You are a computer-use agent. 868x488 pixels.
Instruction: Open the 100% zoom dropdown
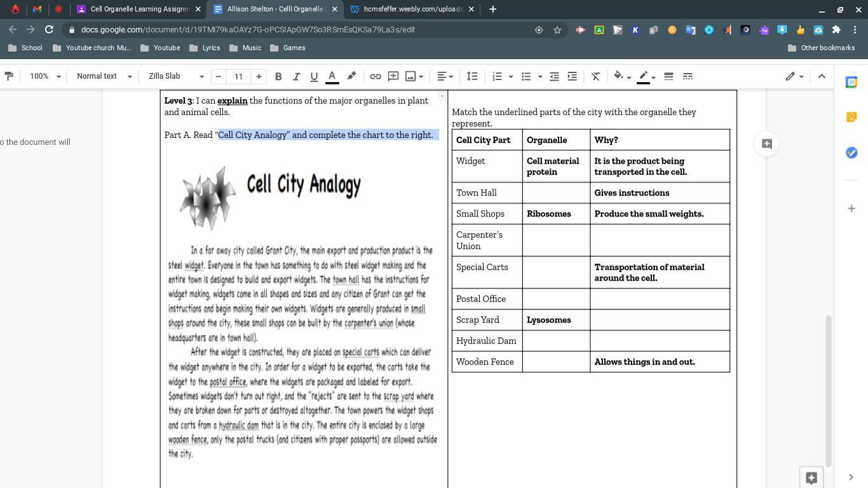click(45, 76)
